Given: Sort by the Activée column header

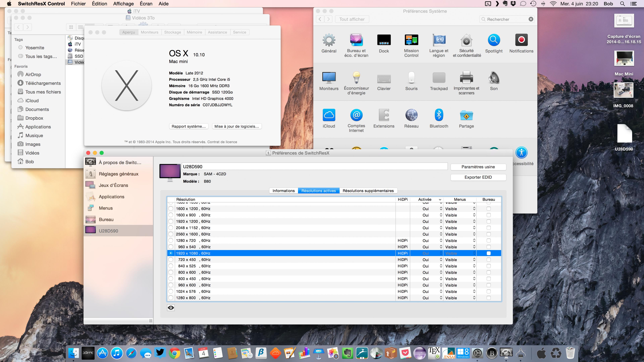Looking at the screenshot, I should point(426,199).
